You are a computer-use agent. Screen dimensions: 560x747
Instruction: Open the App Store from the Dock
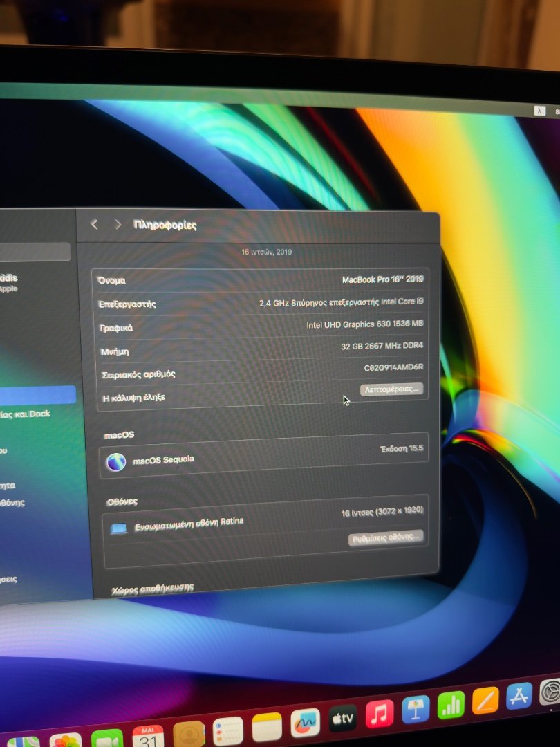tap(519, 697)
